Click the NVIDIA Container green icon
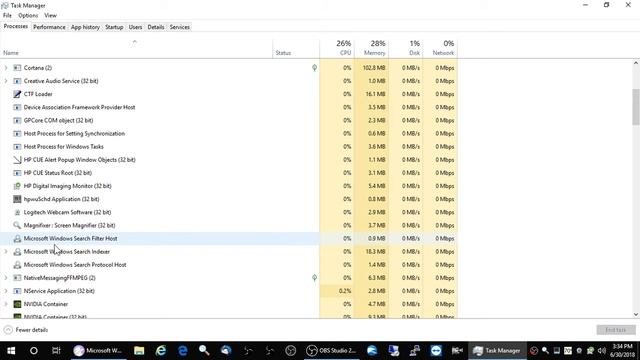The width and height of the screenshot is (640, 360). pyautogui.click(x=17, y=304)
